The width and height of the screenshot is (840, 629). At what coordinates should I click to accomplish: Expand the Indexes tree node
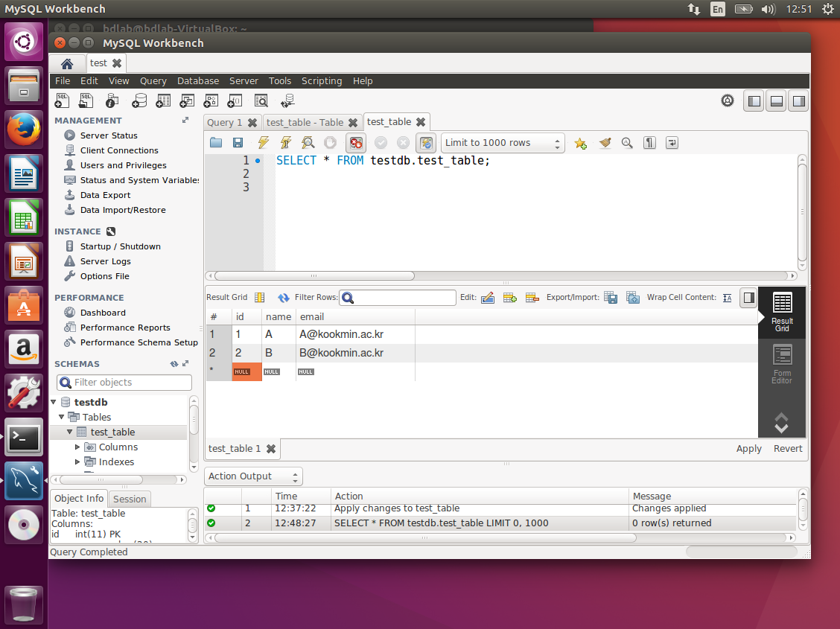pos(77,462)
